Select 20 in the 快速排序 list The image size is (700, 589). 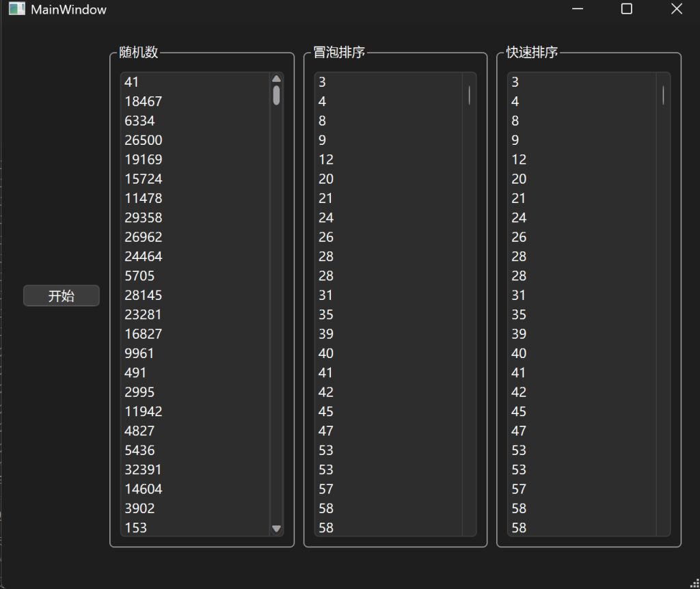tap(520, 179)
